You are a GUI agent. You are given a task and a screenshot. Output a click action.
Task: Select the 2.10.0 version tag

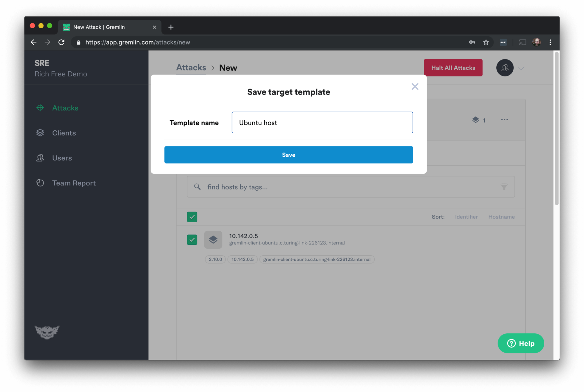[x=215, y=259]
